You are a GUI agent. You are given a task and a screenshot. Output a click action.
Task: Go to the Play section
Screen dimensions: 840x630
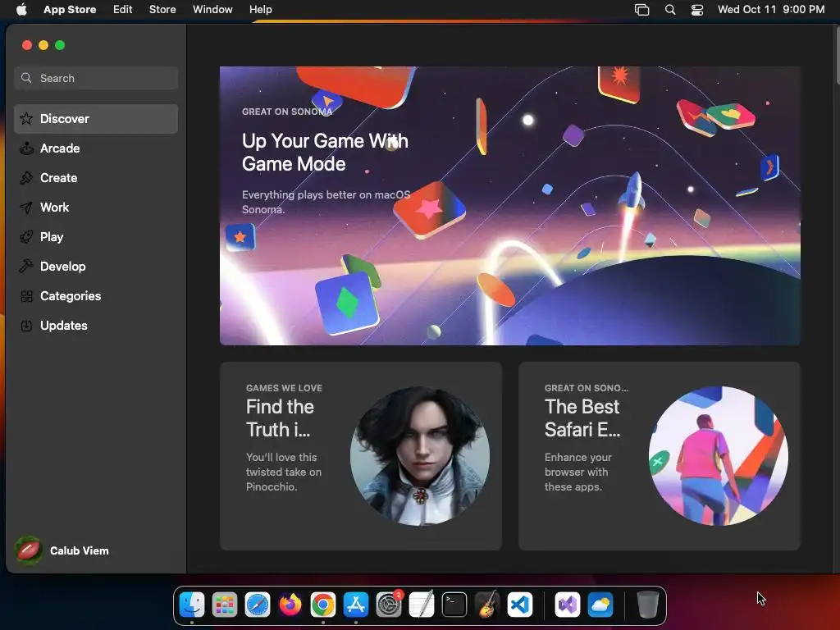96,237
